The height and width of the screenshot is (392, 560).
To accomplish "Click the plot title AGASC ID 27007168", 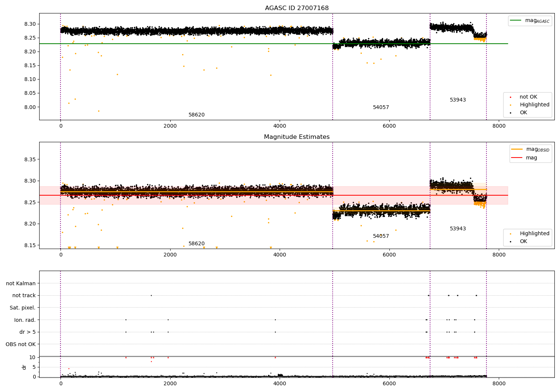I will (x=297, y=8).
